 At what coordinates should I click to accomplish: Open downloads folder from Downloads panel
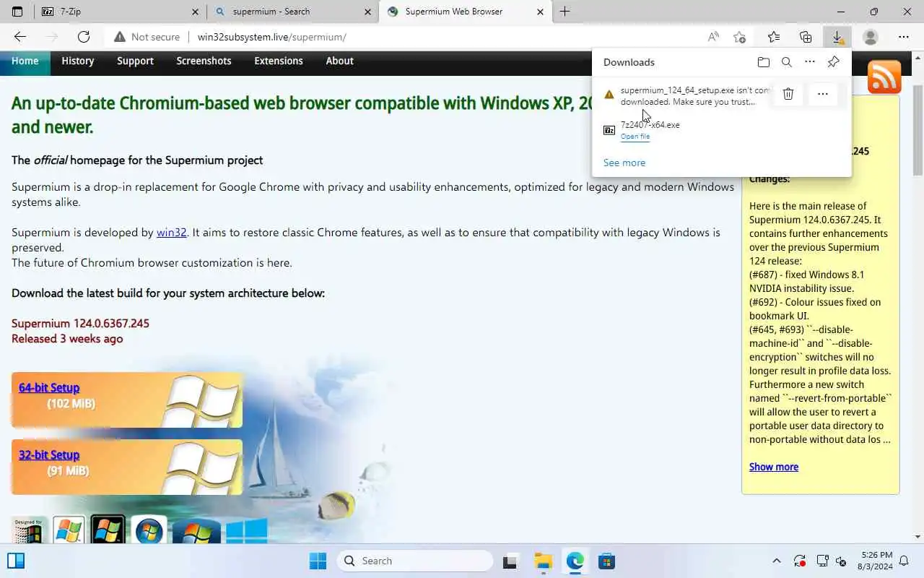[764, 62]
